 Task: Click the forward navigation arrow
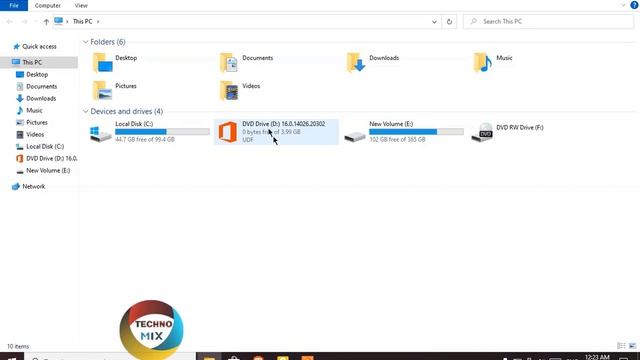point(24,22)
